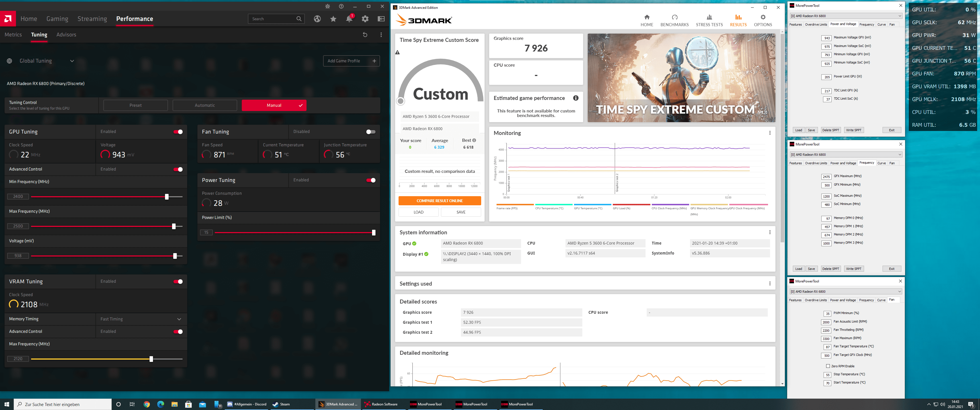This screenshot has width=980, height=410.
Task: Select Automatic tuning control
Action: 205,105
